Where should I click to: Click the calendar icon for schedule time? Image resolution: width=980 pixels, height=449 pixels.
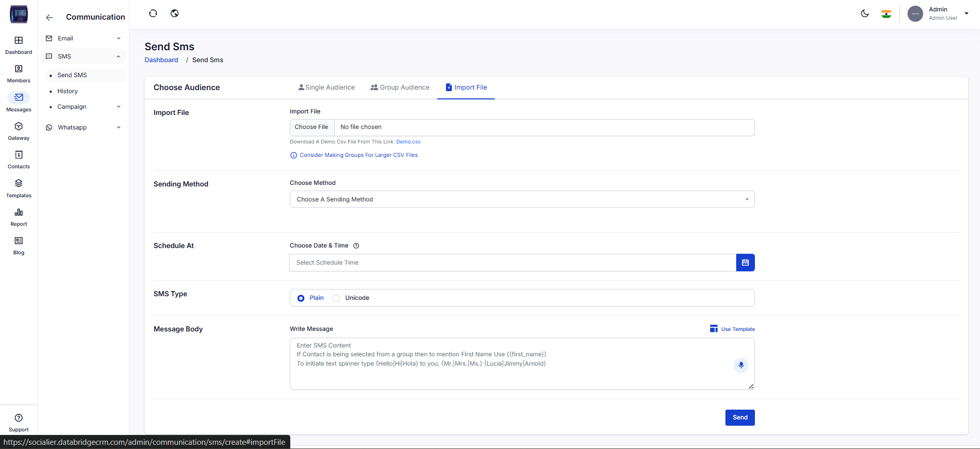click(745, 263)
